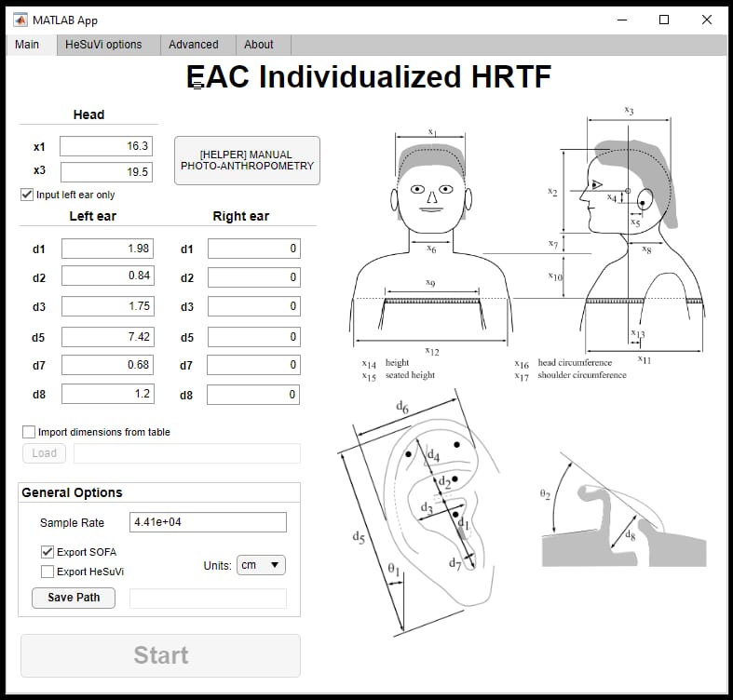This screenshot has width=733, height=700.
Task: Click left ear d2 field with 0.84
Action: [107, 276]
